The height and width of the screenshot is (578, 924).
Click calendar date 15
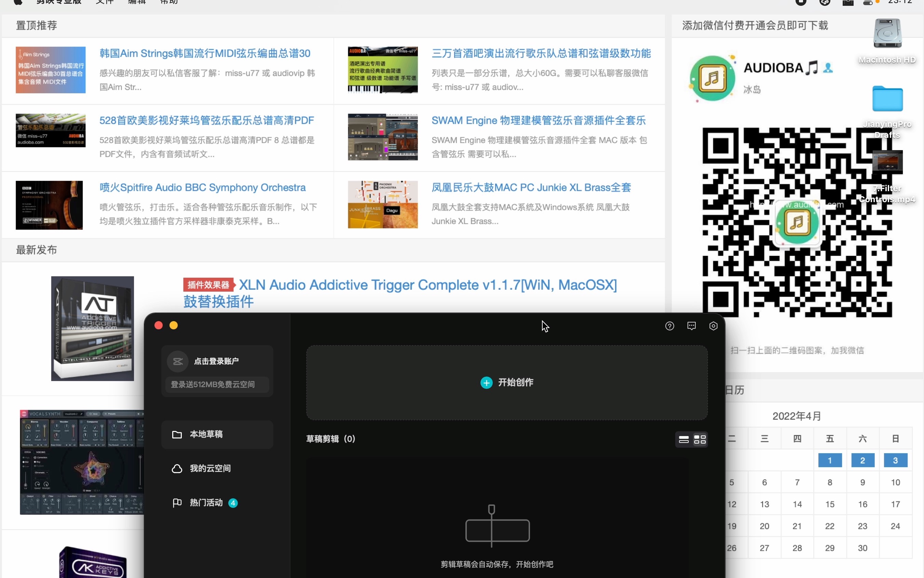click(x=830, y=504)
